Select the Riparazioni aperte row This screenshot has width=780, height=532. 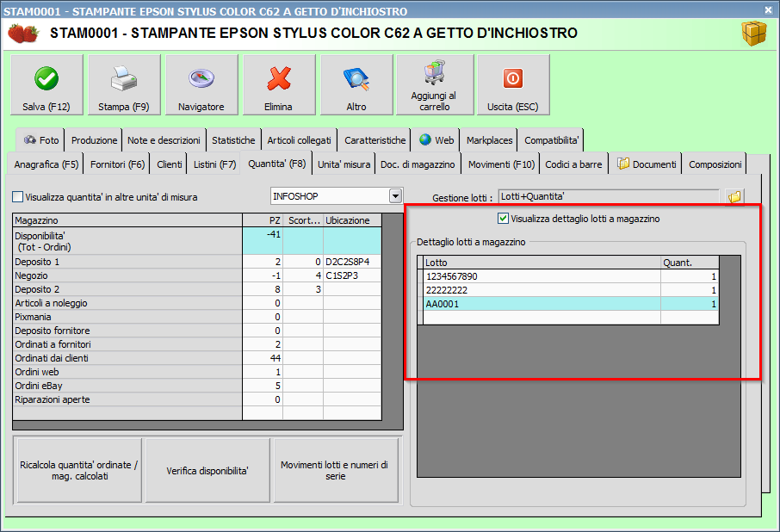197,399
